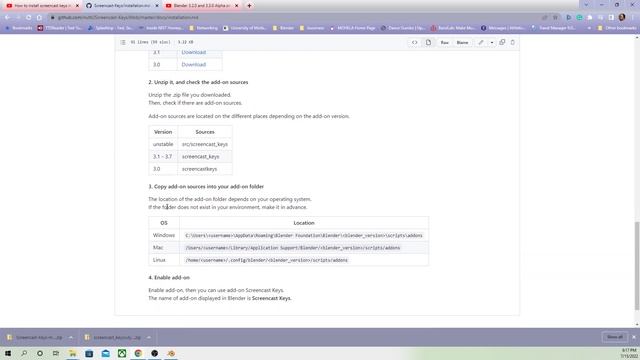Open Blender from the taskbar
This screenshot has width=640, height=360.
(x=171, y=353)
